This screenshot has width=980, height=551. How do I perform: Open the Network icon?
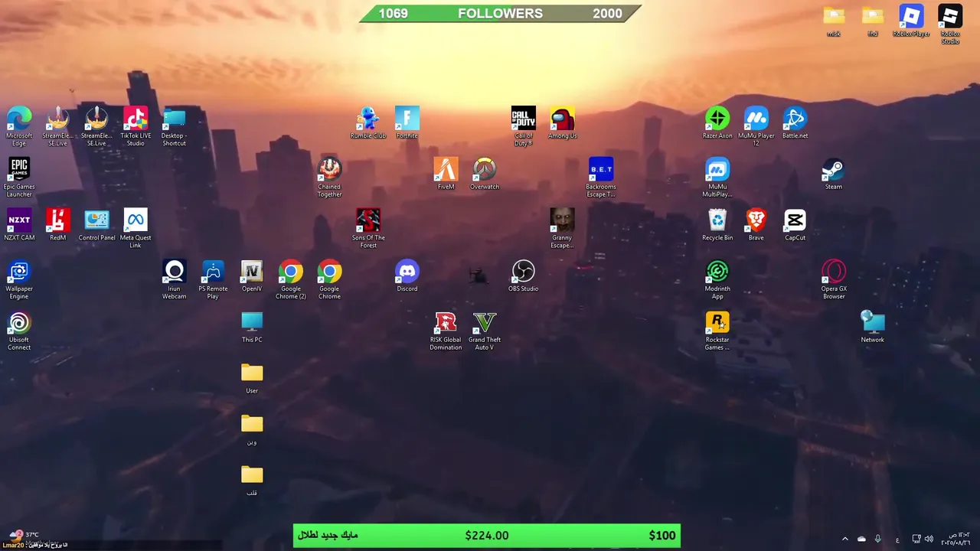click(872, 328)
